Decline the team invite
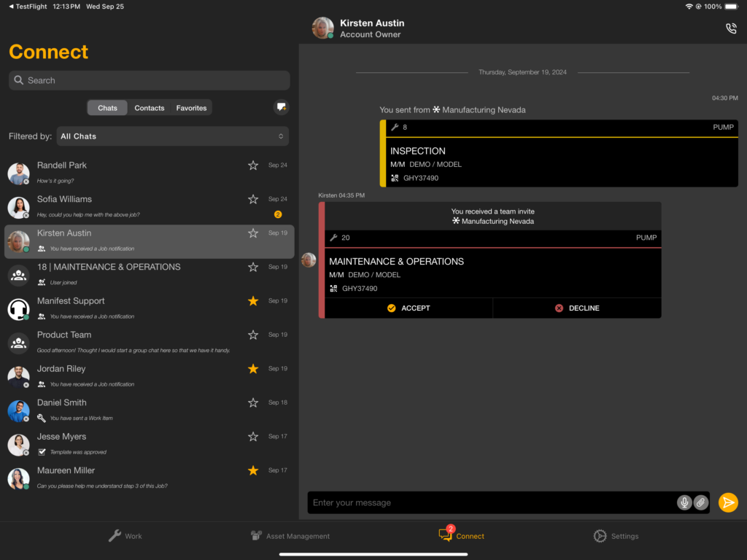Viewport: 747px width, 560px height. click(x=577, y=308)
